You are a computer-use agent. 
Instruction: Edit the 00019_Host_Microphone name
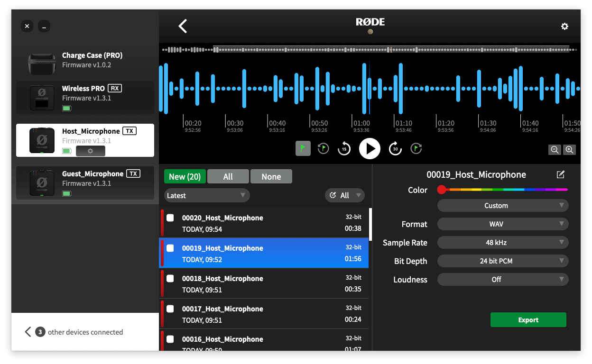[x=561, y=174]
